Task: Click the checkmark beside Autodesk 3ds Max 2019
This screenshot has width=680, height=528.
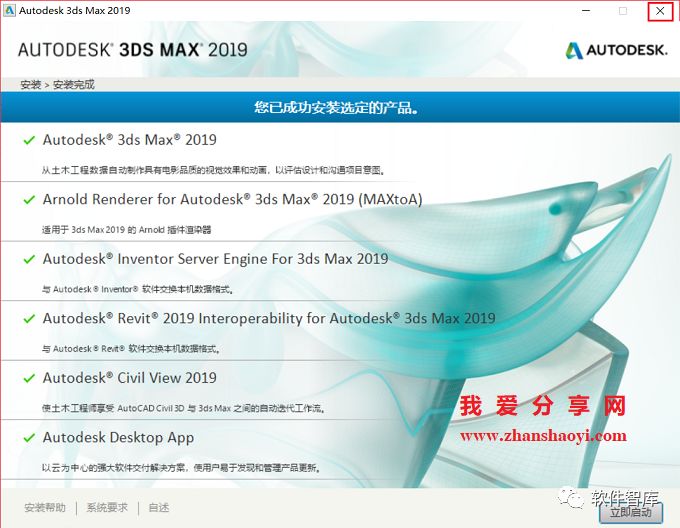Action: (29, 140)
